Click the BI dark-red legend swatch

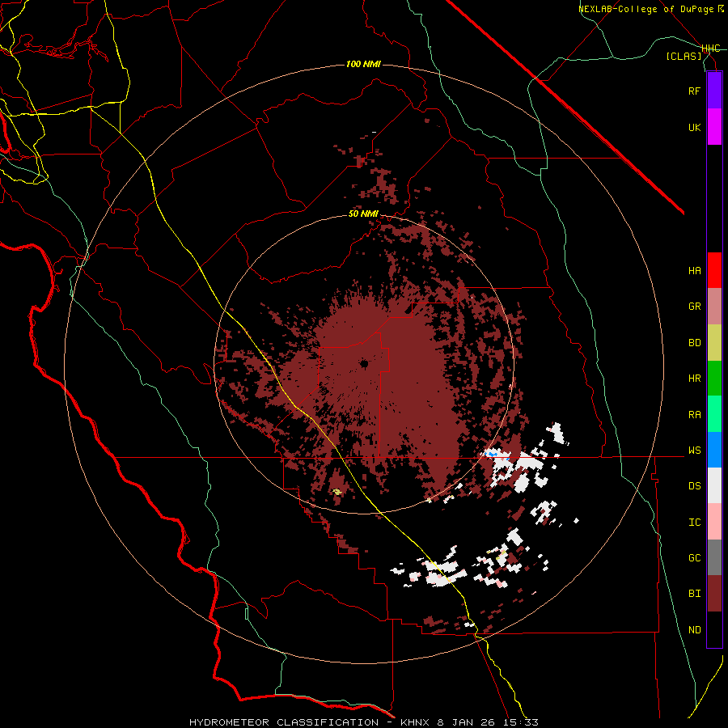[714, 594]
